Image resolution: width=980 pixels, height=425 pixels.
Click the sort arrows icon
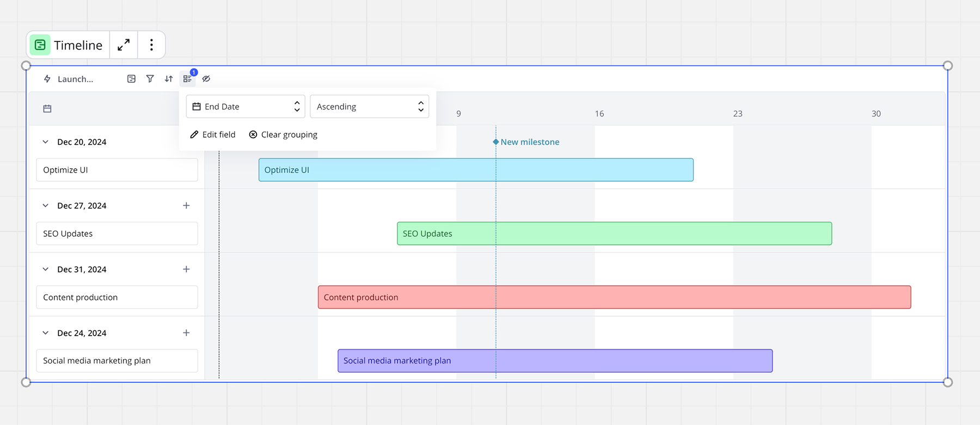click(169, 79)
